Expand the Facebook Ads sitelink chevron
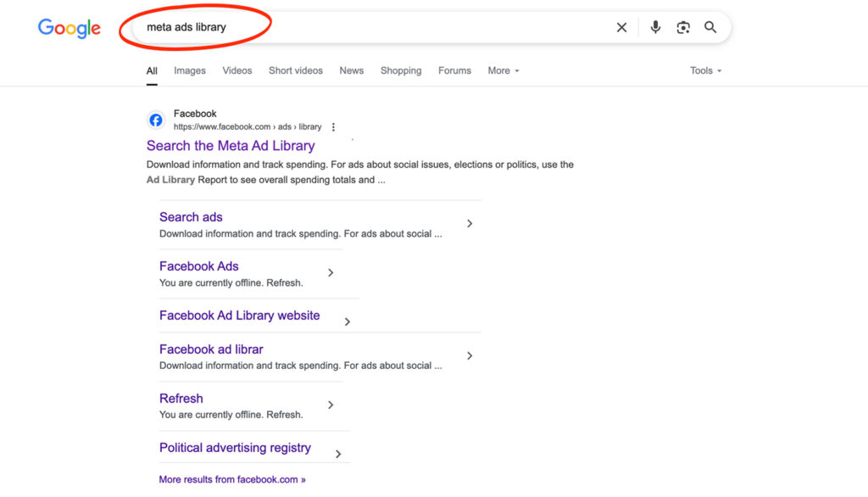 tap(331, 272)
